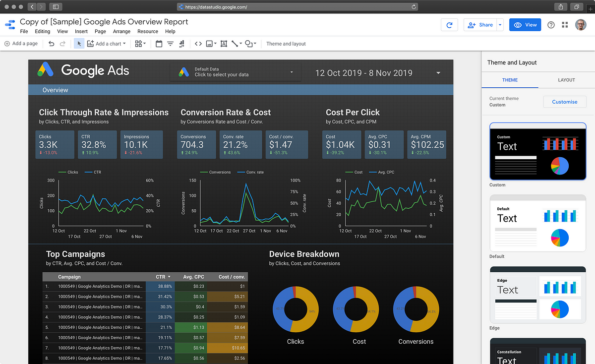Viewport: 595px width, 364px height.
Task: Open the Page menu
Action: click(x=100, y=31)
